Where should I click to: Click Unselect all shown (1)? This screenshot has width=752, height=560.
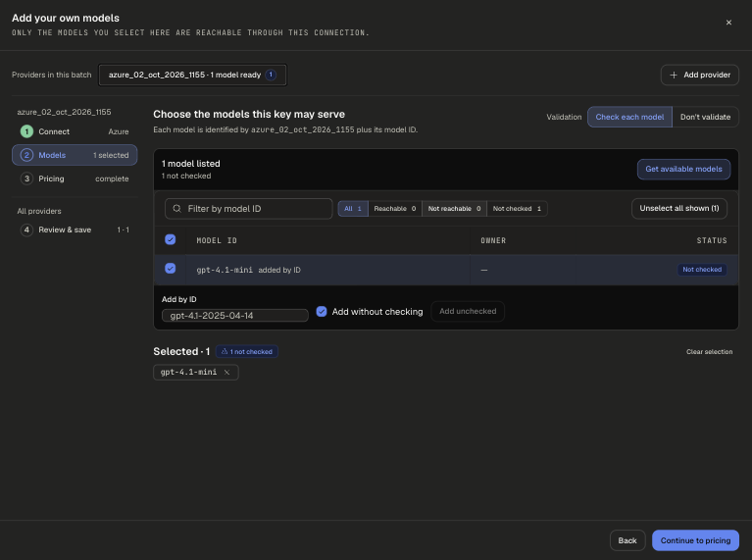[x=679, y=208]
